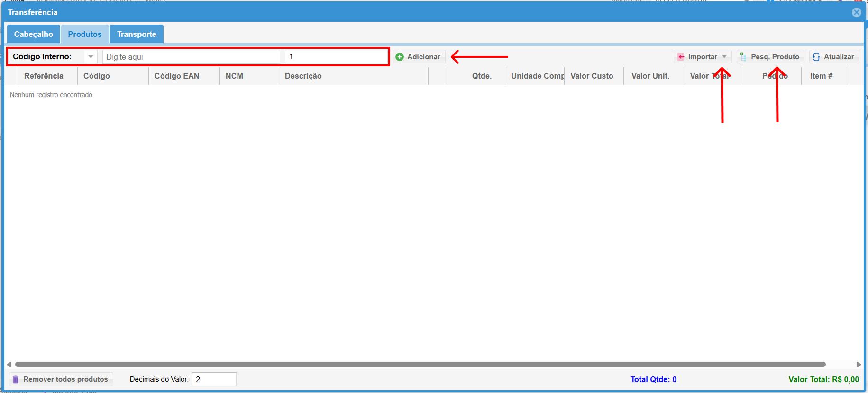Select the Produtos tab
The image size is (868, 393).
(85, 34)
